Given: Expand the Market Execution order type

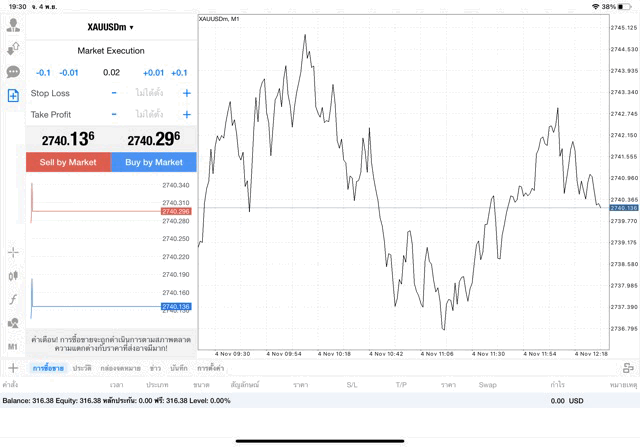Looking at the screenshot, I should (x=111, y=51).
